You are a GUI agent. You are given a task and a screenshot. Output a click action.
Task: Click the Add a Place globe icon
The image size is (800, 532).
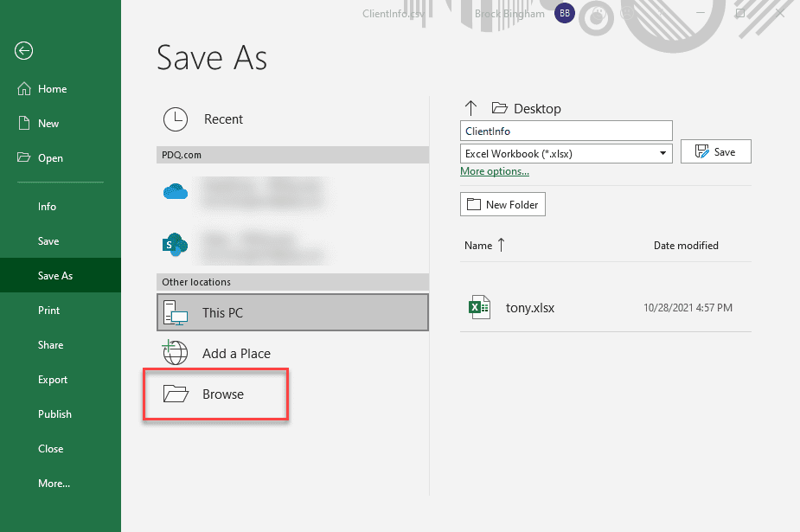click(x=175, y=353)
